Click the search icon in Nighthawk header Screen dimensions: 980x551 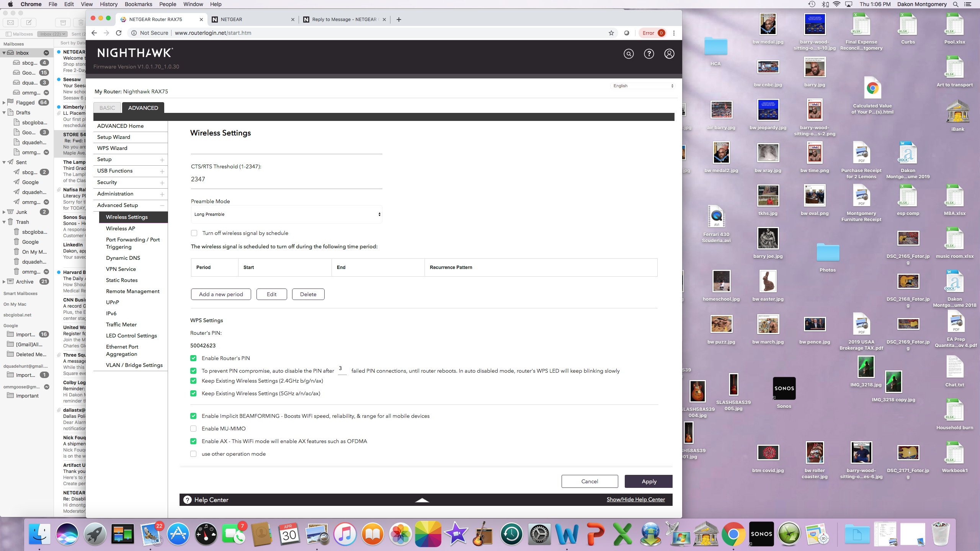coord(629,54)
